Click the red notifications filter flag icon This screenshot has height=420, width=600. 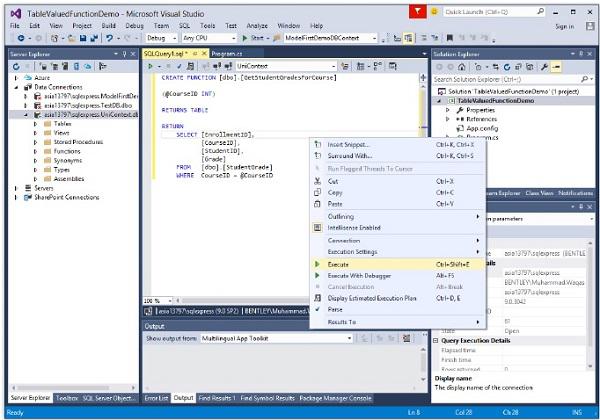(417, 12)
